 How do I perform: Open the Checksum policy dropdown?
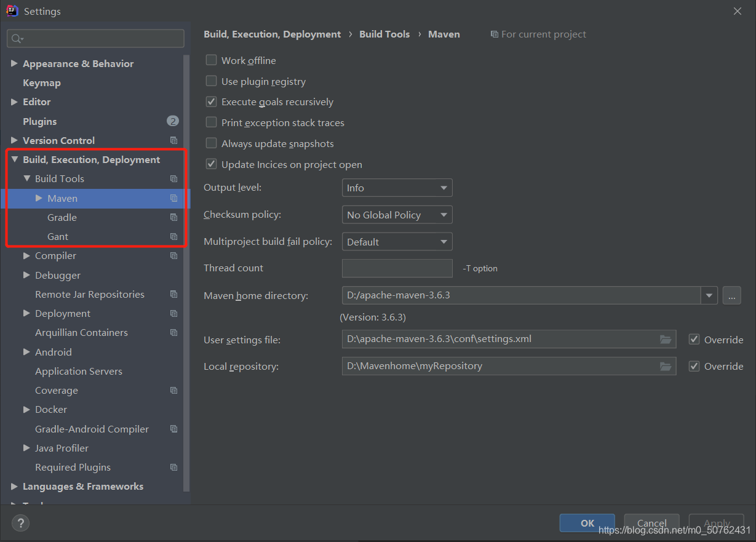pos(397,215)
